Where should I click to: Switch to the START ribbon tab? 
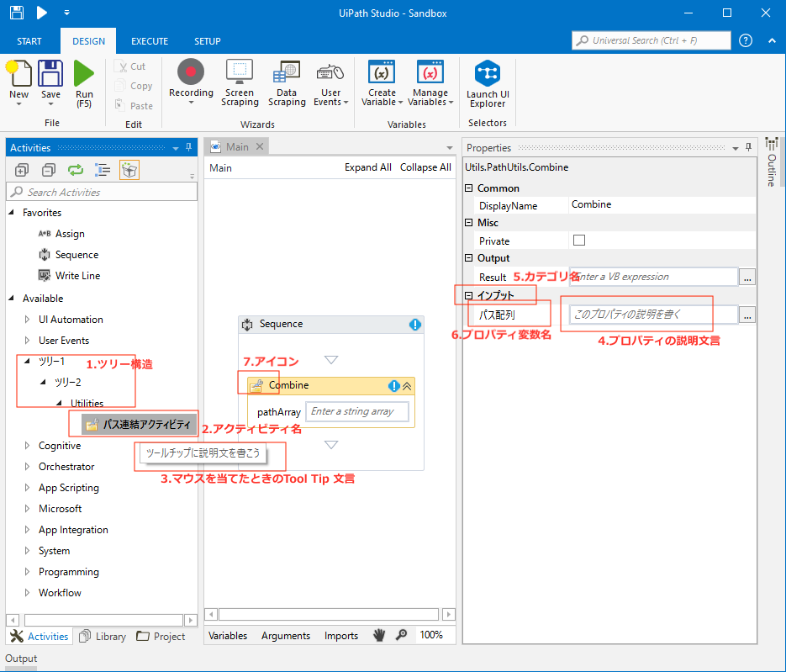point(29,41)
